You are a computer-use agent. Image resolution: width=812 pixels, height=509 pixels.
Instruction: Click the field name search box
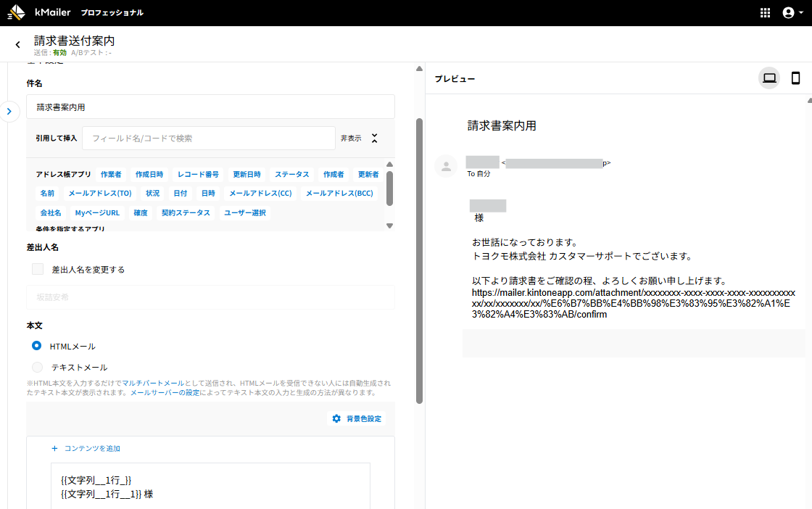[208, 138]
